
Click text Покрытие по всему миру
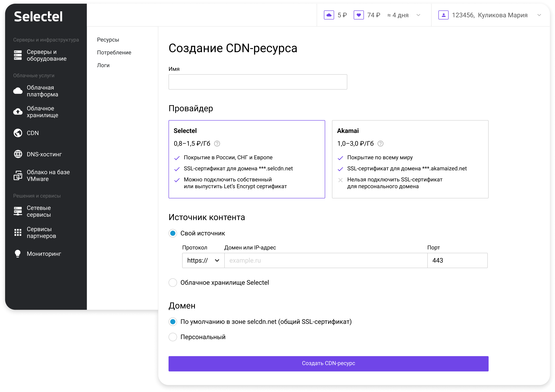click(380, 158)
